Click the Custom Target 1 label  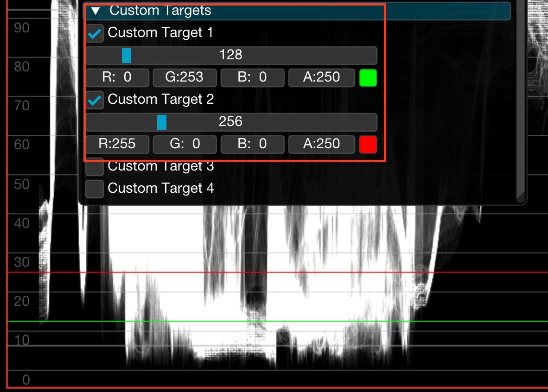click(x=160, y=33)
